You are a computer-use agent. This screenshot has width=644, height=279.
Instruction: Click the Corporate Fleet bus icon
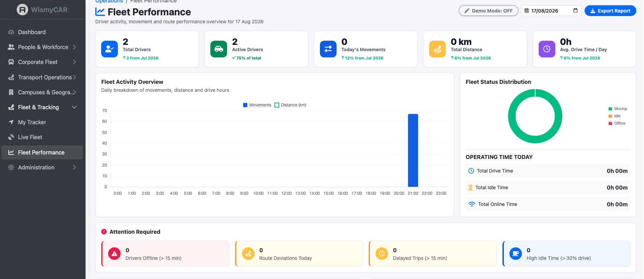(11, 62)
